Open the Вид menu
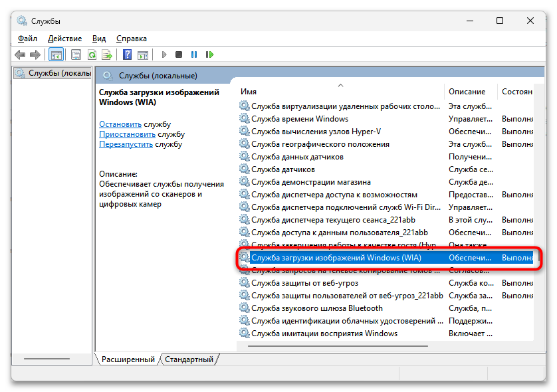Viewport: 557px width, 392px height. pyautogui.click(x=99, y=39)
